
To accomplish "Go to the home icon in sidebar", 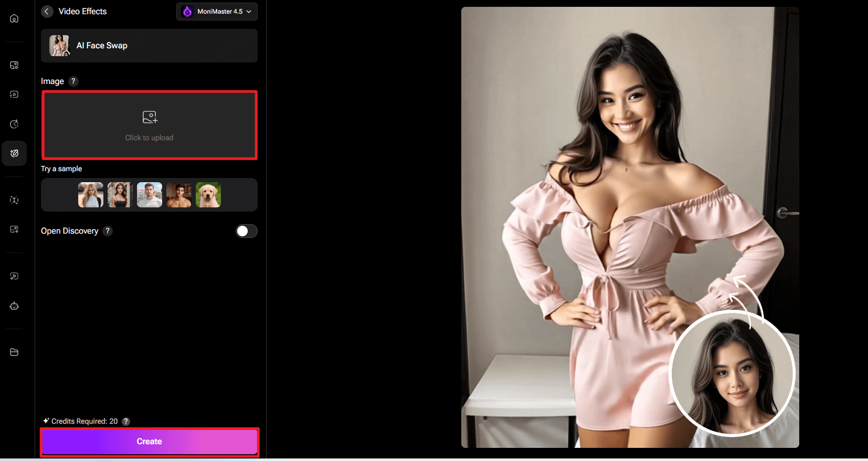I will click(x=14, y=18).
